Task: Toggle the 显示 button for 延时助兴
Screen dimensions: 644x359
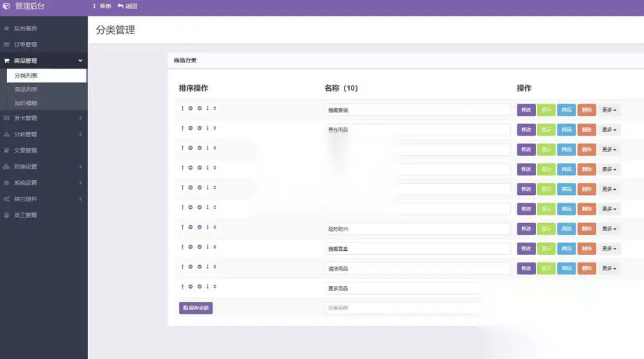Action: click(546, 228)
